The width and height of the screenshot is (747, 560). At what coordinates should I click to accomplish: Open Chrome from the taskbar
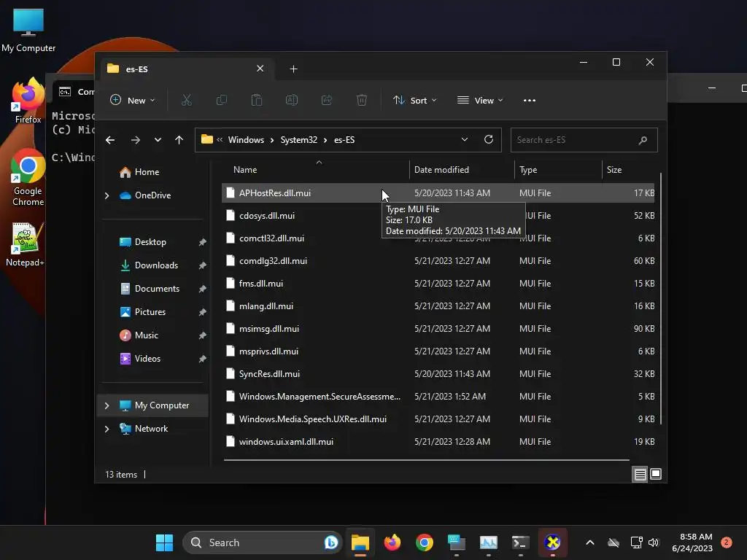coord(424,542)
